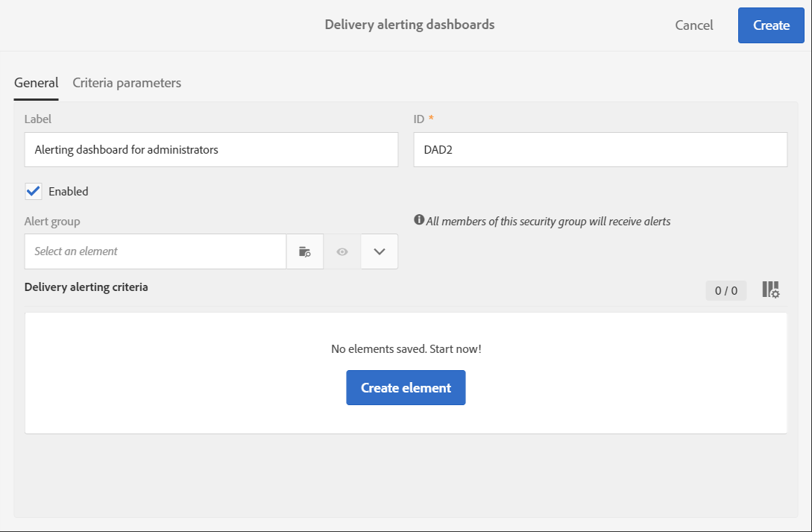Screen dimensions: 812x532
Task: Focus the Label text field
Action: pos(211,150)
